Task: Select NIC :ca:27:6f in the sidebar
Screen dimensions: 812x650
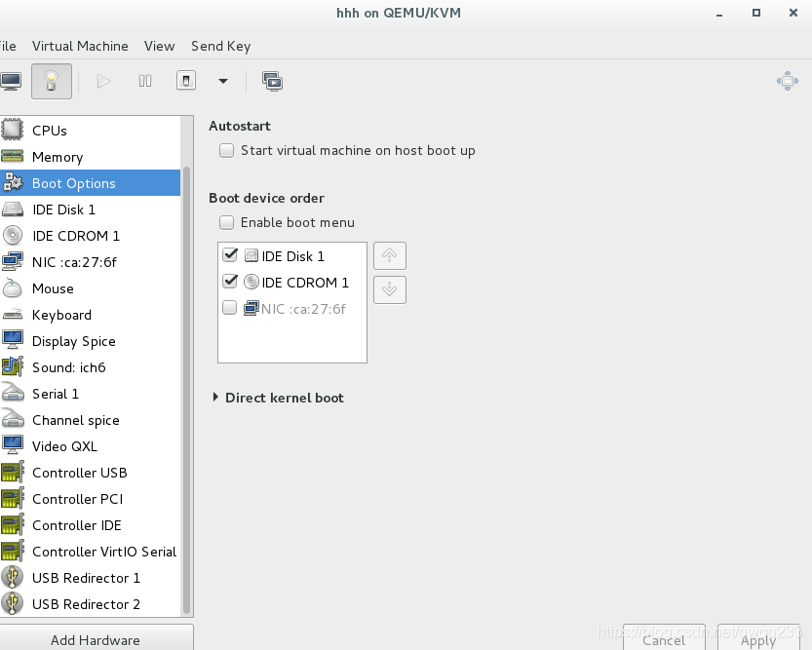Action: [x=90, y=262]
